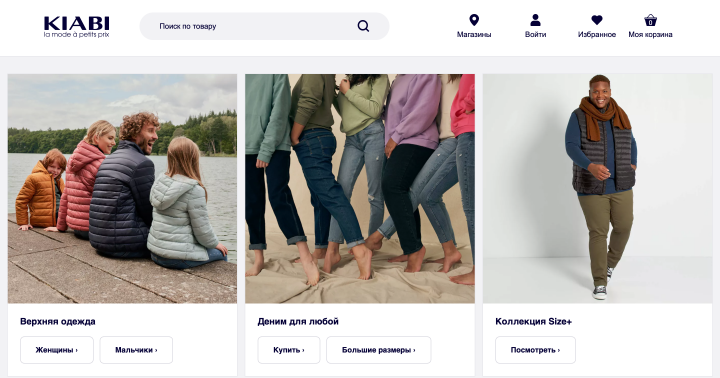Viewport: 720px width, 378px height.
Task: Open the 'Мальчики' outerwear button
Action: tap(136, 350)
